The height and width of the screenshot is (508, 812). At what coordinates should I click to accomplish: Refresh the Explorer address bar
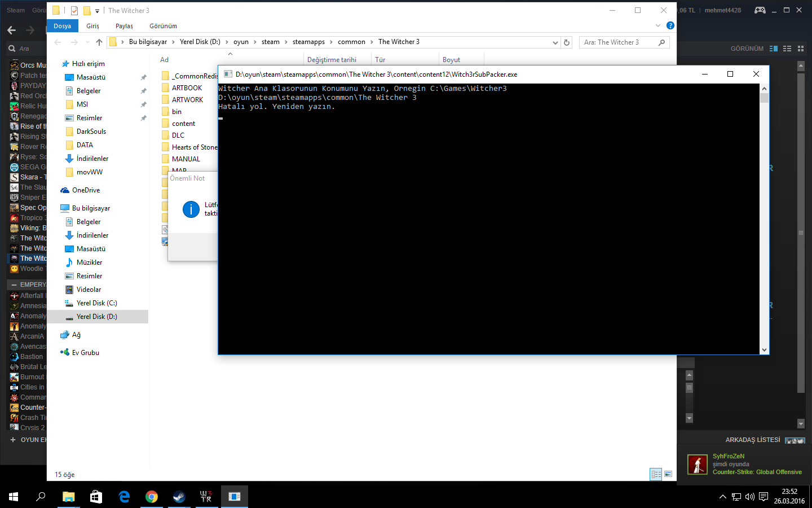[x=567, y=42]
